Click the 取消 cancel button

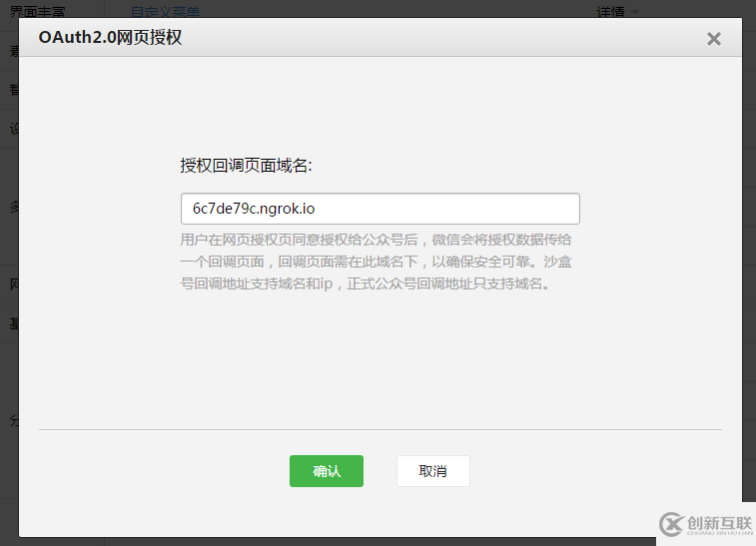[433, 471]
